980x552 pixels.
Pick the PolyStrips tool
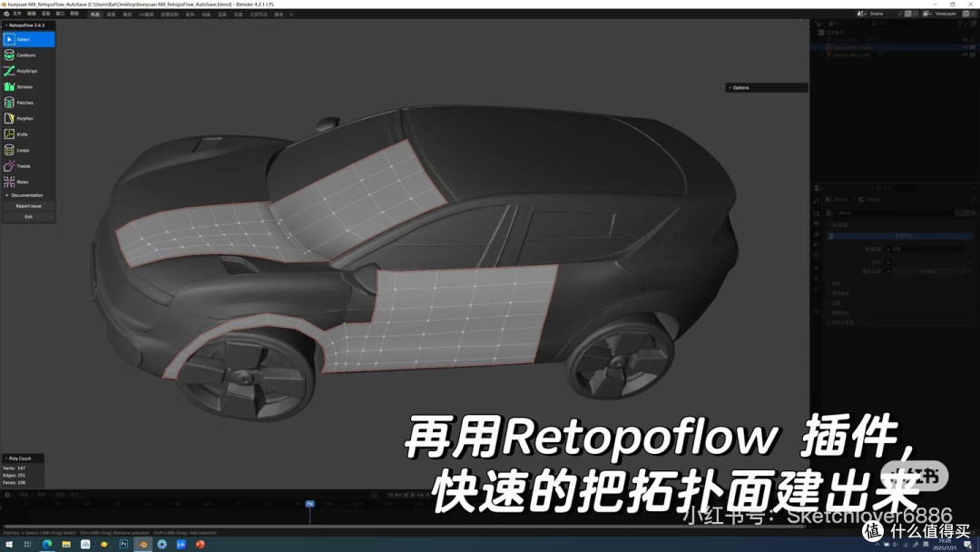[29, 71]
